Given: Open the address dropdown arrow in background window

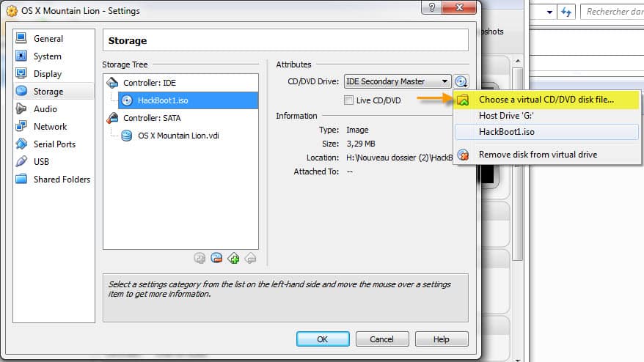Looking at the screenshot, I should tap(549, 12).
